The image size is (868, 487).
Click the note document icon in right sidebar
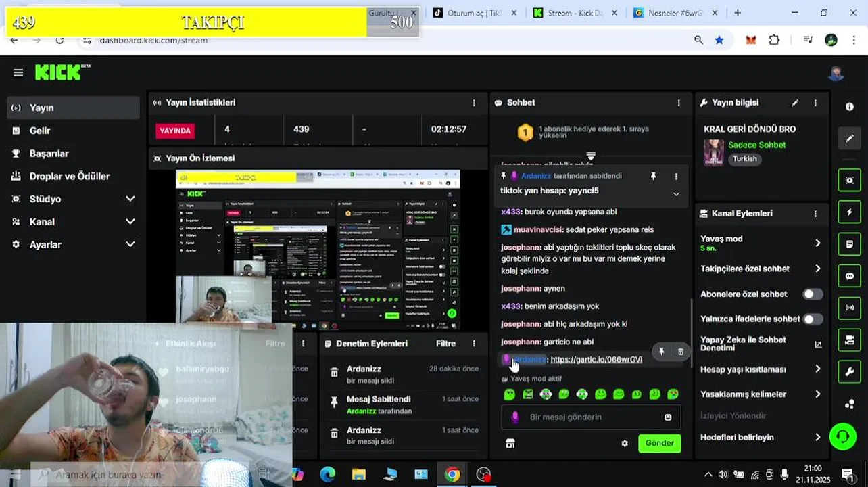click(x=850, y=244)
